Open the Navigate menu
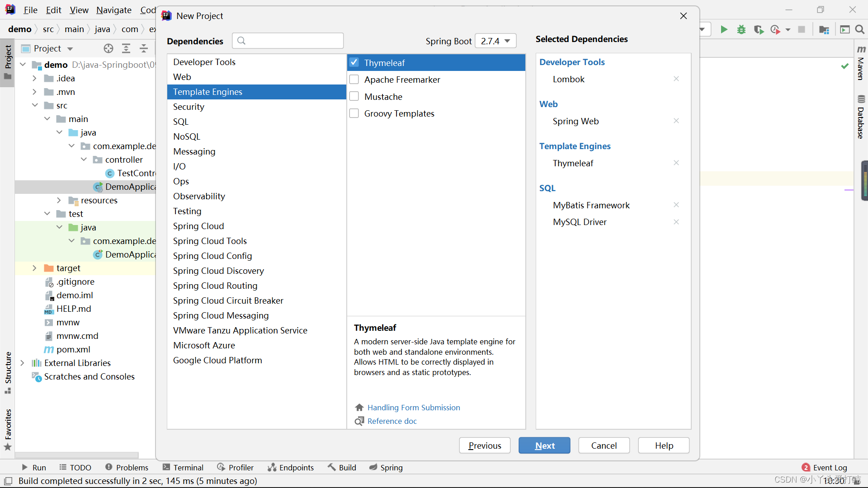This screenshot has height=488, width=868. pos(114,10)
